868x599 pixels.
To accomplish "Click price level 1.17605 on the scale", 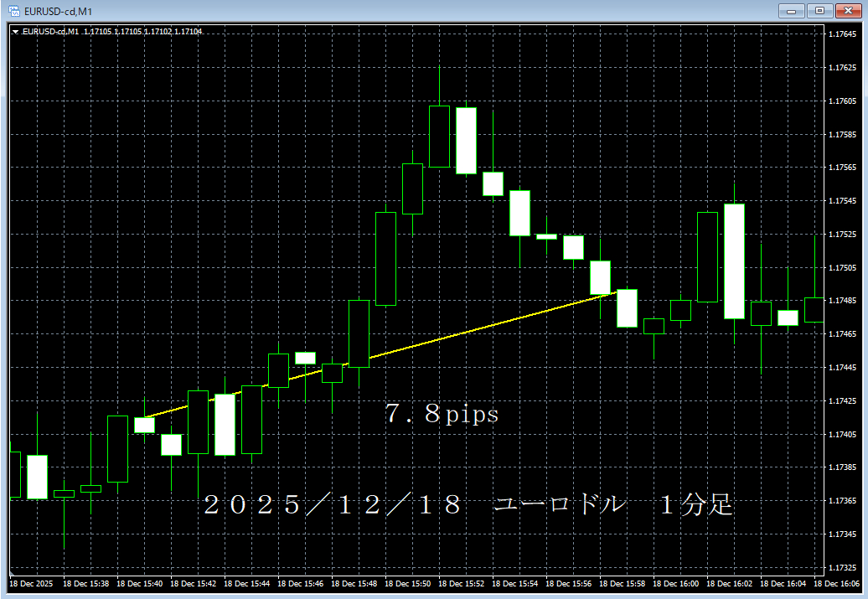I will [x=842, y=101].
